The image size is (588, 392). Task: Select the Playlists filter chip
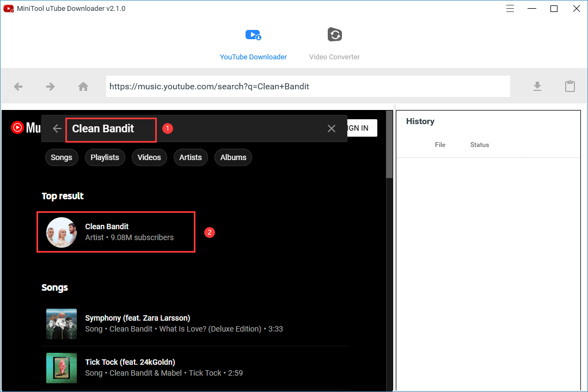pos(105,157)
